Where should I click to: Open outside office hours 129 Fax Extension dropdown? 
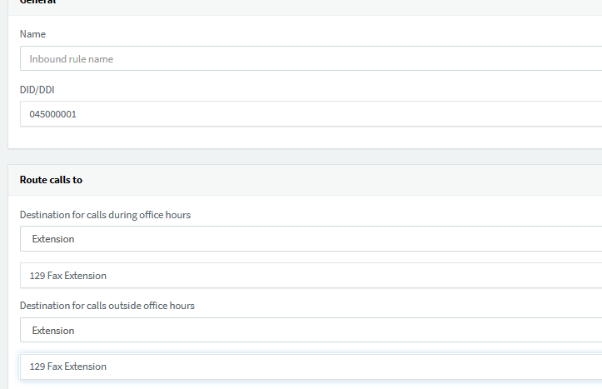coord(311,367)
